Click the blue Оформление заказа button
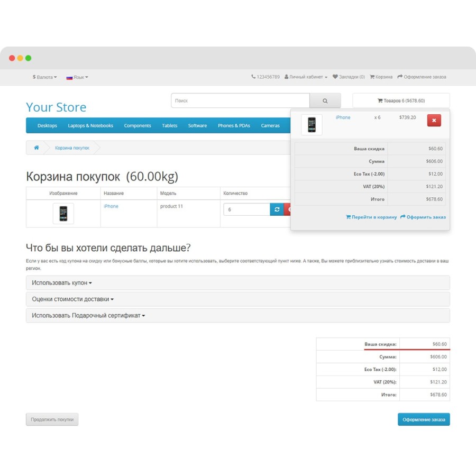Screen dimensions: 476x476 coord(424,419)
